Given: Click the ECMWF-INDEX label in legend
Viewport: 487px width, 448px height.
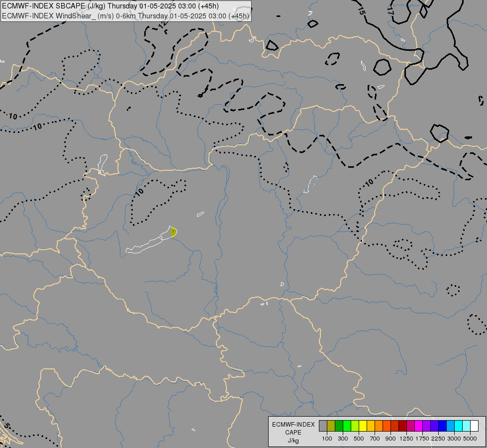Looking at the screenshot, I should 293,425.
